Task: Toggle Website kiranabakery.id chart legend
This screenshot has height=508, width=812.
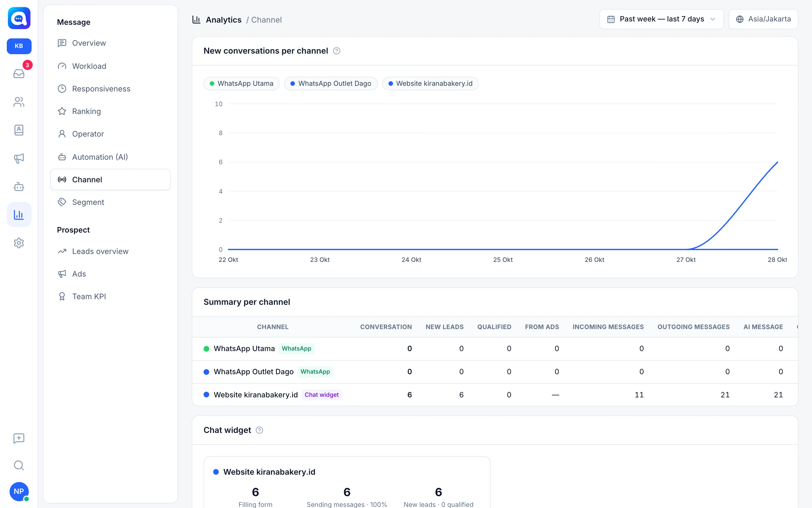Action: tap(431, 83)
